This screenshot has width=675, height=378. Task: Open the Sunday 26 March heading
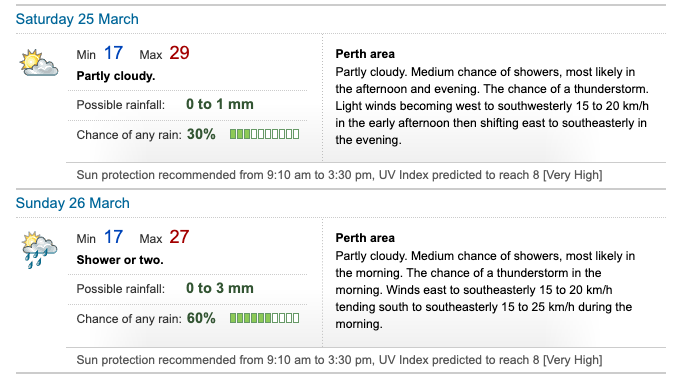(x=73, y=203)
